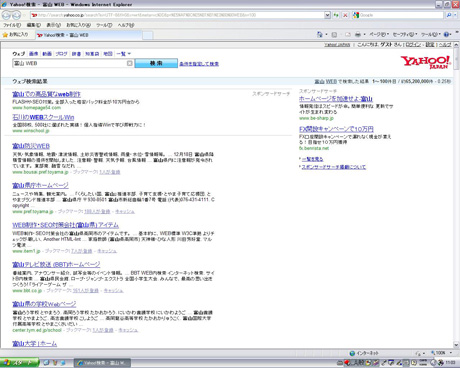The width and height of the screenshot is (460, 368).
Task: Click the RSS feeds icon in command bar
Action: (334, 34)
